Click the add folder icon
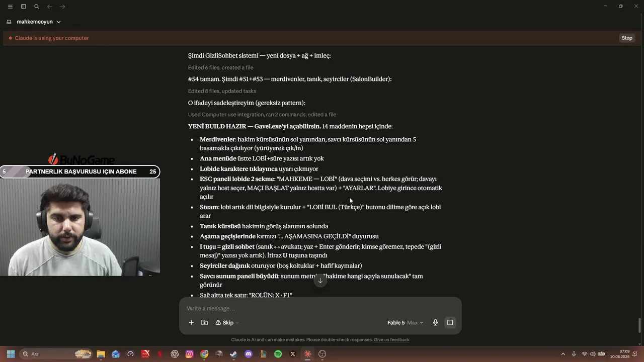 [204, 323]
